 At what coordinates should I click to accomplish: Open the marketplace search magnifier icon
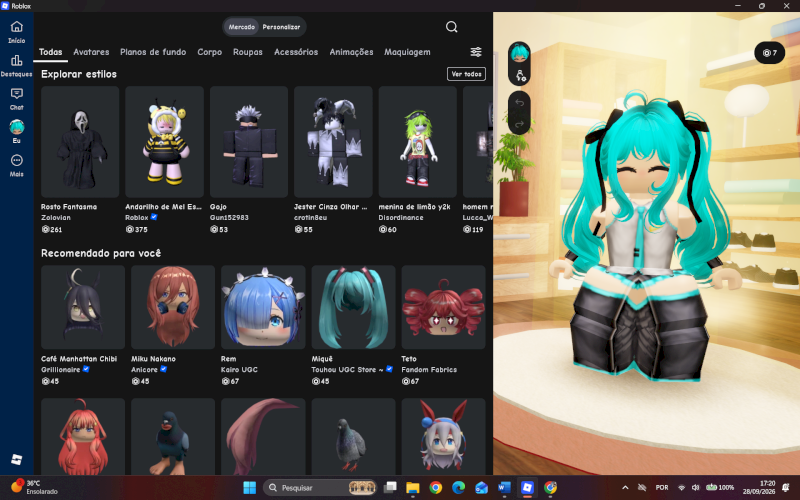pyautogui.click(x=452, y=27)
